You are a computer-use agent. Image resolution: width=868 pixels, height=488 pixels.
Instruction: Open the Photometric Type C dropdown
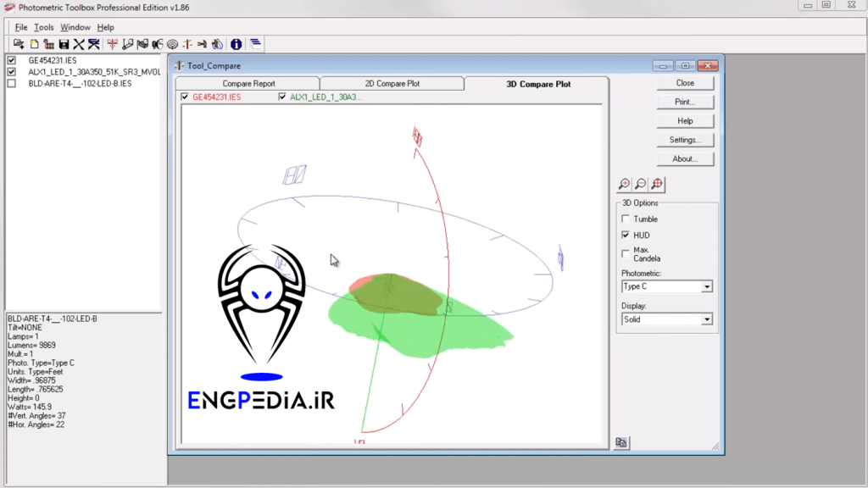click(666, 286)
